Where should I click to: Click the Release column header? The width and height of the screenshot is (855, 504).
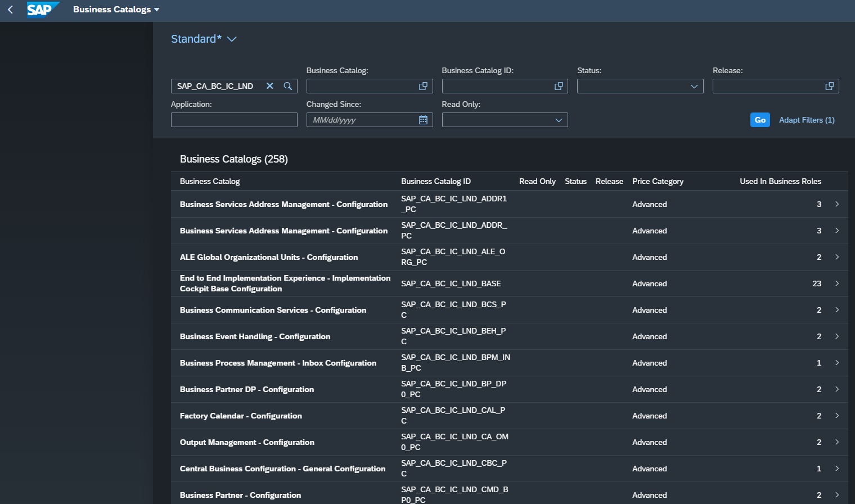pos(609,181)
